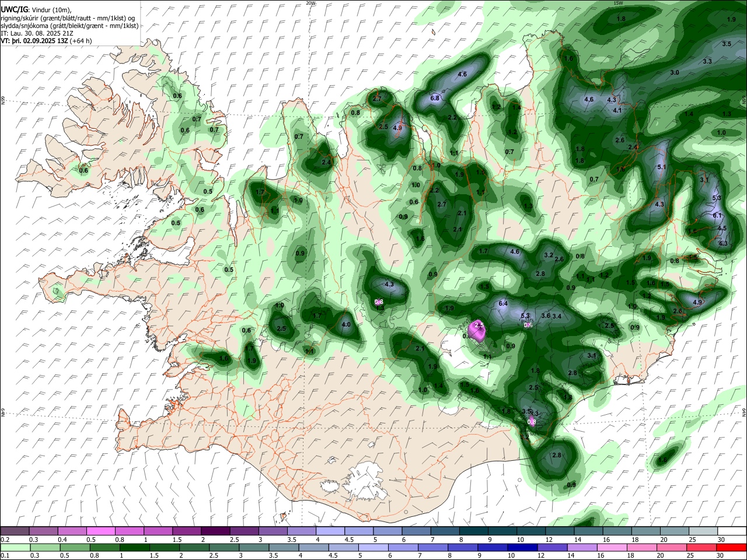This screenshot has height=560, width=747.
Task: Click the '15W' longitude label
Action: click(618, 3)
